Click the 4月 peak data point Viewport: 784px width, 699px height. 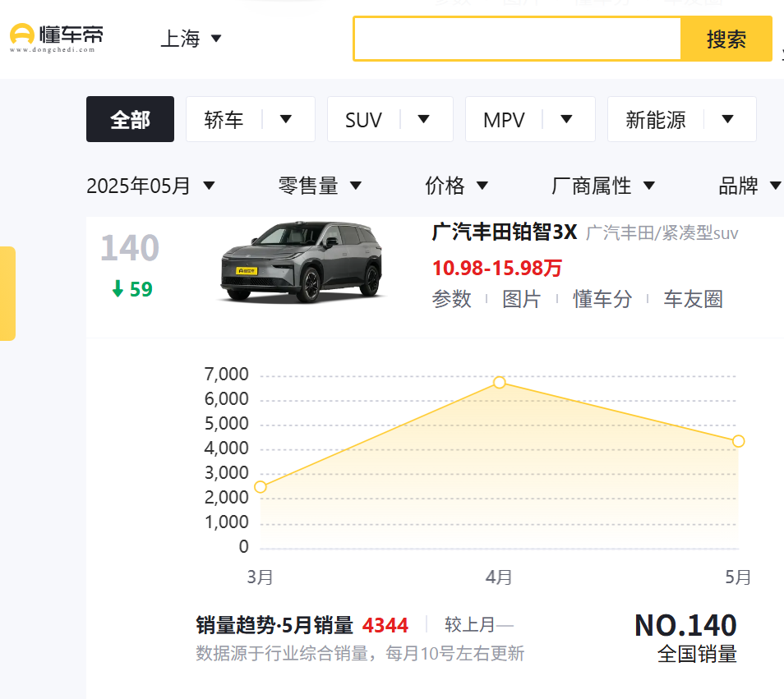(x=499, y=382)
